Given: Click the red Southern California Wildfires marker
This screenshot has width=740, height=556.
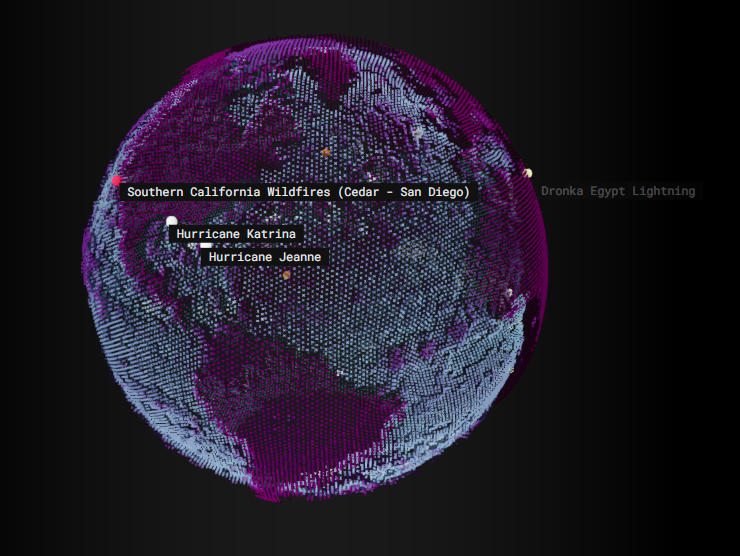Looking at the screenshot, I should 117,181.
